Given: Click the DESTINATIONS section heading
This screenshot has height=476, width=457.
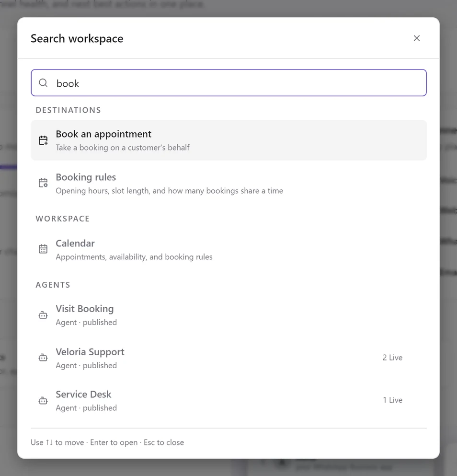Looking at the screenshot, I should [69, 110].
